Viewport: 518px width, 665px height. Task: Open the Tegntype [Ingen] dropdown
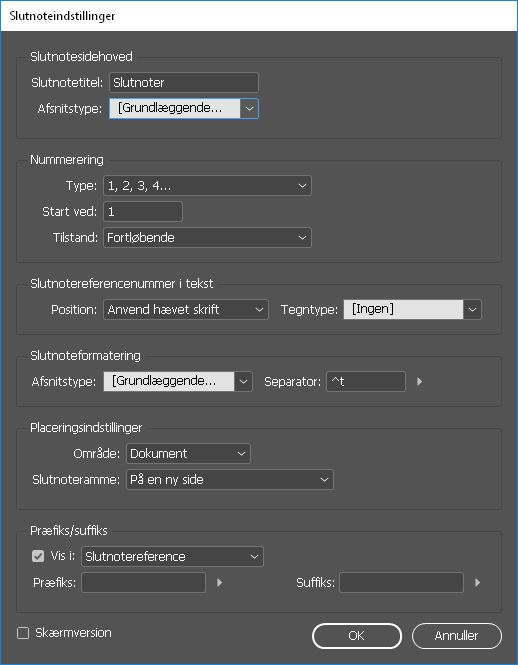click(x=412, y=310)
